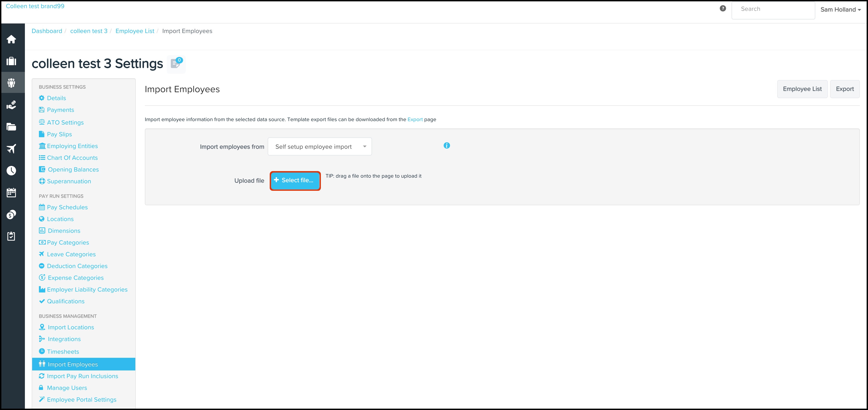Open the Sam Holland user menu
The height and width of the screenshot is (410, 868).
coord(840,10)
